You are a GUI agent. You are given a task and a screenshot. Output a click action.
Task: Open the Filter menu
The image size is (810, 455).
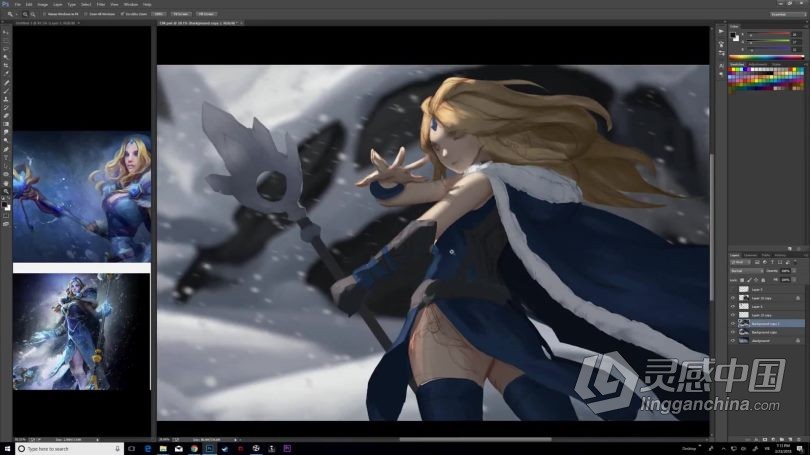click(101, 4)
